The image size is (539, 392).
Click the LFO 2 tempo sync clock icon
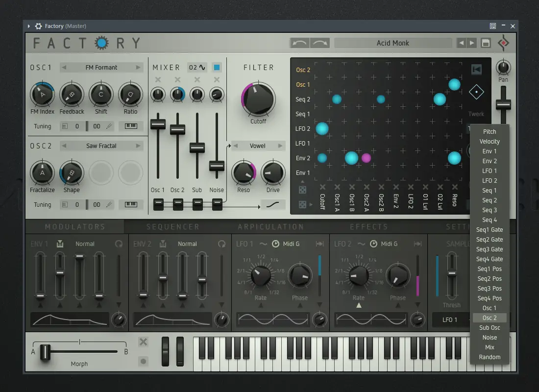[374, 244]
